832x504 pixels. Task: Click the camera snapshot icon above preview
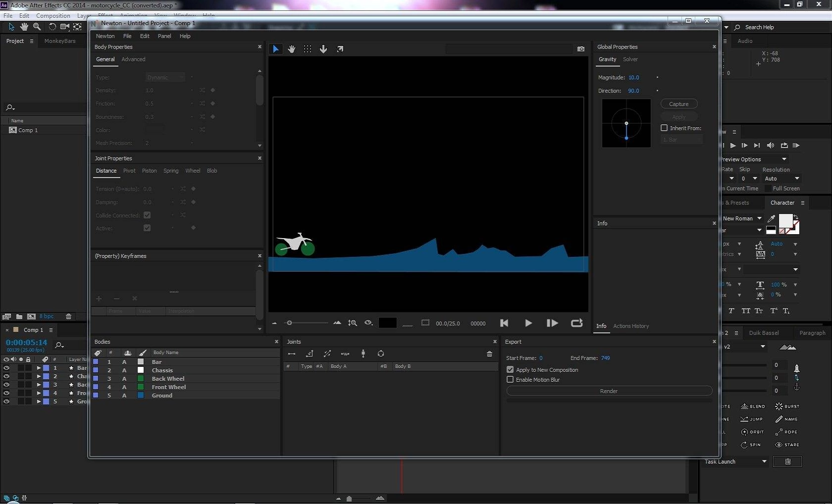[581, 49]
